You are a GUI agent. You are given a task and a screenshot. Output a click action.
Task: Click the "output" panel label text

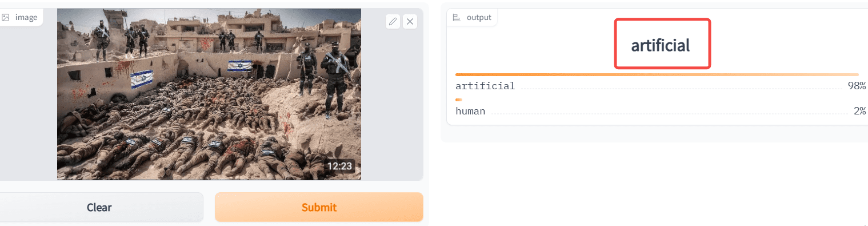coord(479,17)
